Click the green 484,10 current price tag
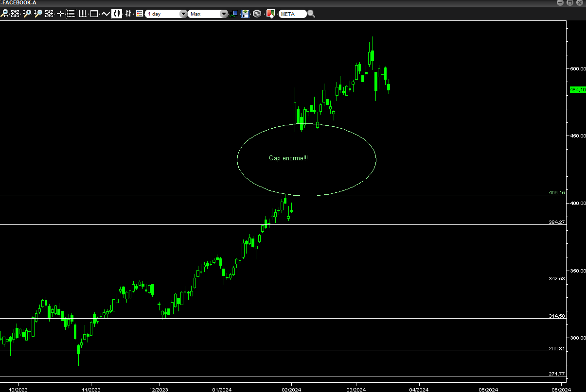 click(x=577, y=89)
